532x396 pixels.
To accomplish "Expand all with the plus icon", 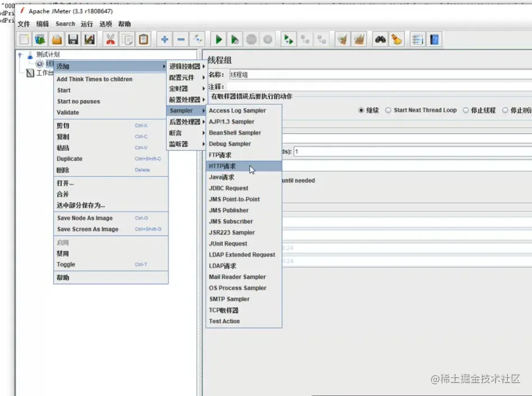I will click(164, 39).
